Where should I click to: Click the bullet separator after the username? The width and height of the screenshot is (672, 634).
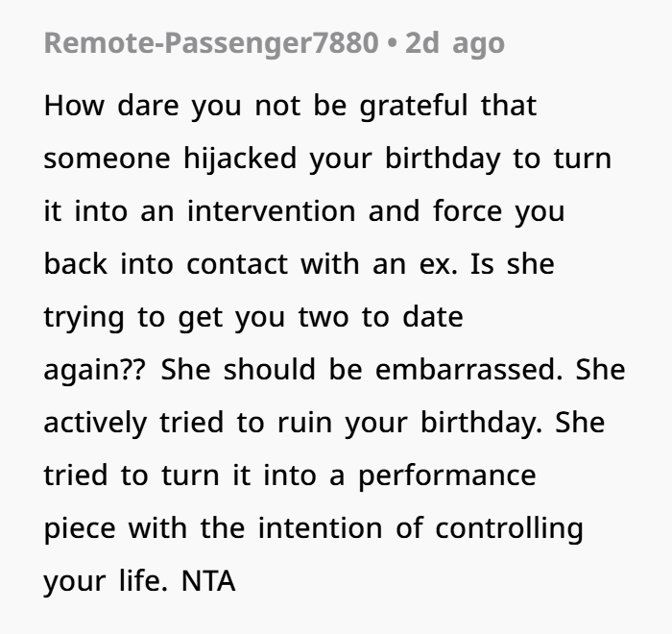tap(393, 44)
